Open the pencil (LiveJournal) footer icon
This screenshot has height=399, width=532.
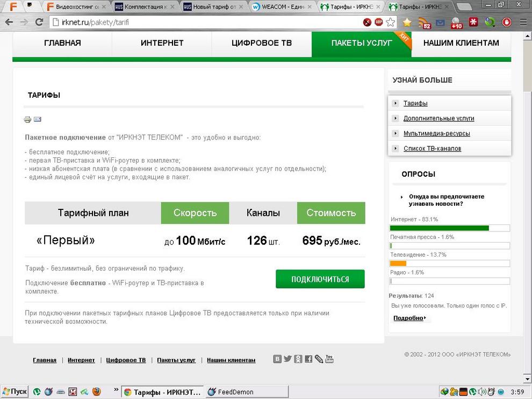pyautogui.click(x=319, y=359)
